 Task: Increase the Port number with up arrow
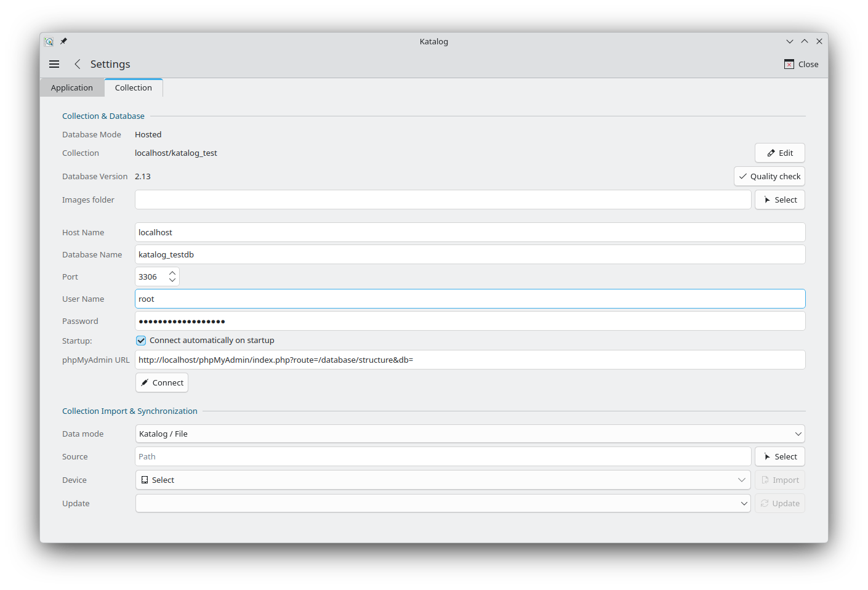pyautogui.click(x=172, y=273)
